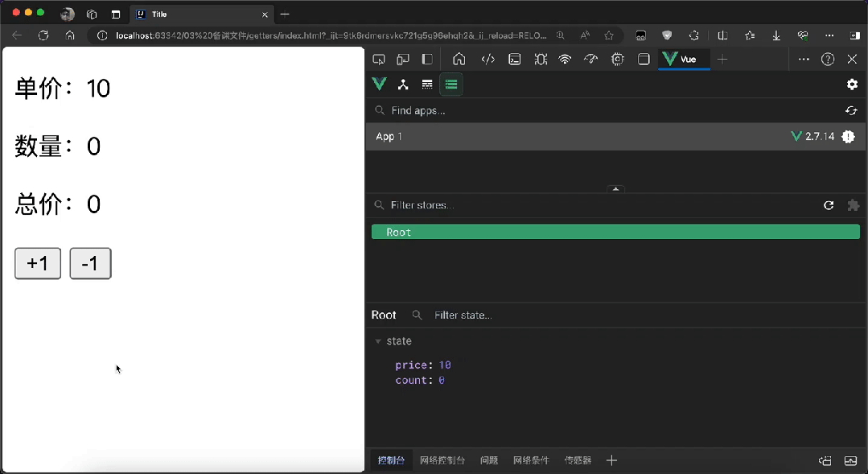This screenshot has width=868, height=474.
Task: Add page to favorites star
Action: click(609, 35)
